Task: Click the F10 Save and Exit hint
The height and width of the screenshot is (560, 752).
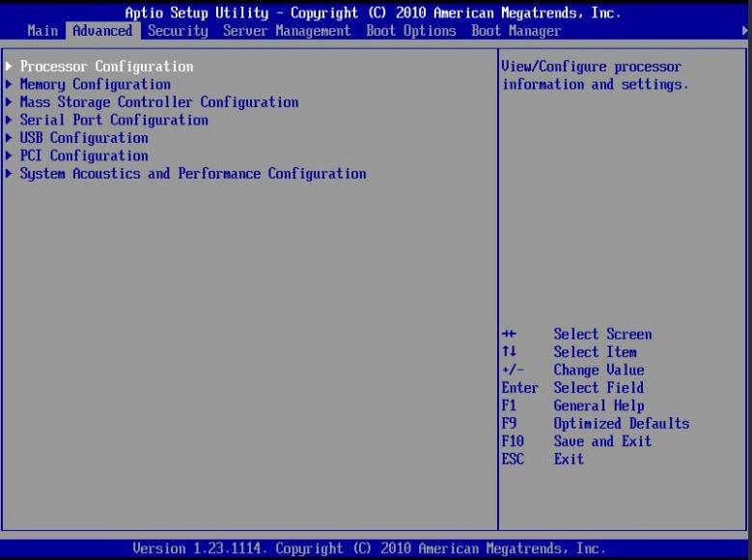Action: click(x=576, y=441)
